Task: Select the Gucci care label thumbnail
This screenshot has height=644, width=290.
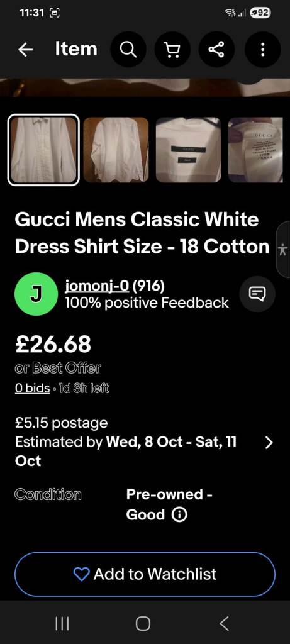Action: [255, 150]
